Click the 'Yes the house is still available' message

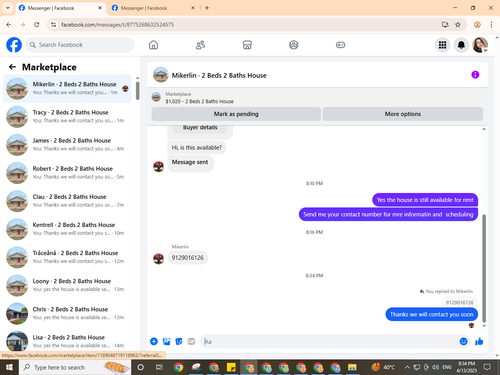tap(425, 200)
